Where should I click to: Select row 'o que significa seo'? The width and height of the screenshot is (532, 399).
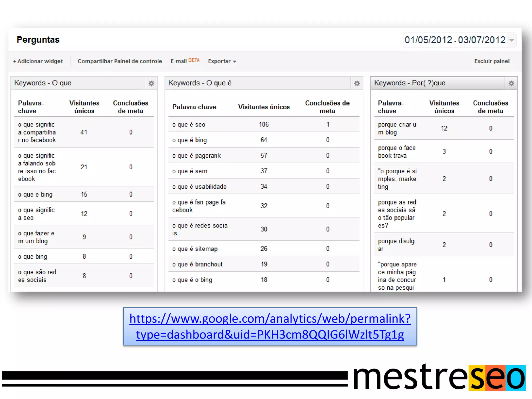tap(84, 214)
